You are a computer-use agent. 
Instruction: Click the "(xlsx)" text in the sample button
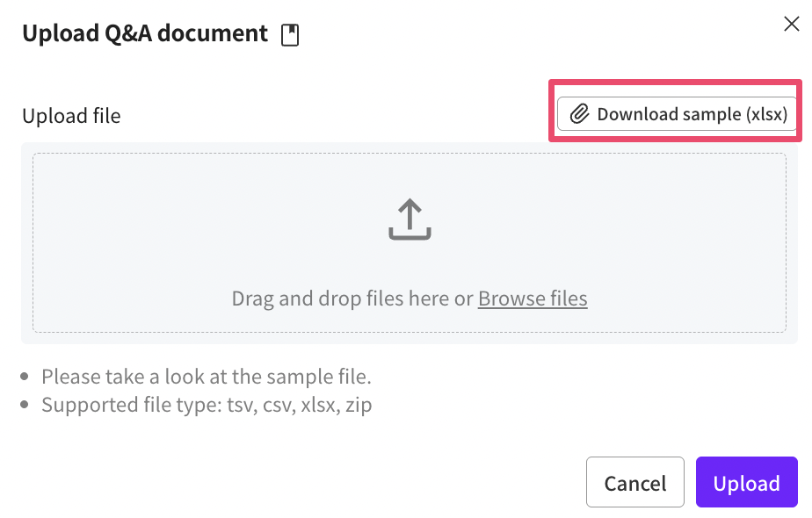tap(766, 114)
